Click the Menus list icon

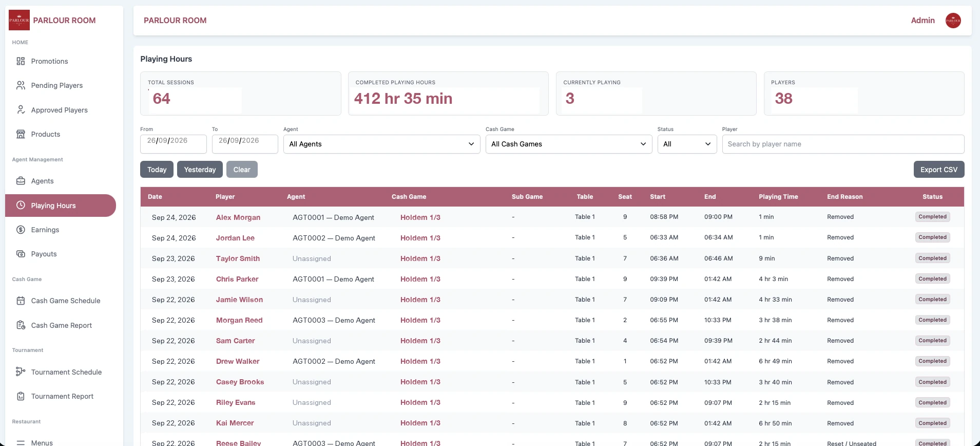21,442
